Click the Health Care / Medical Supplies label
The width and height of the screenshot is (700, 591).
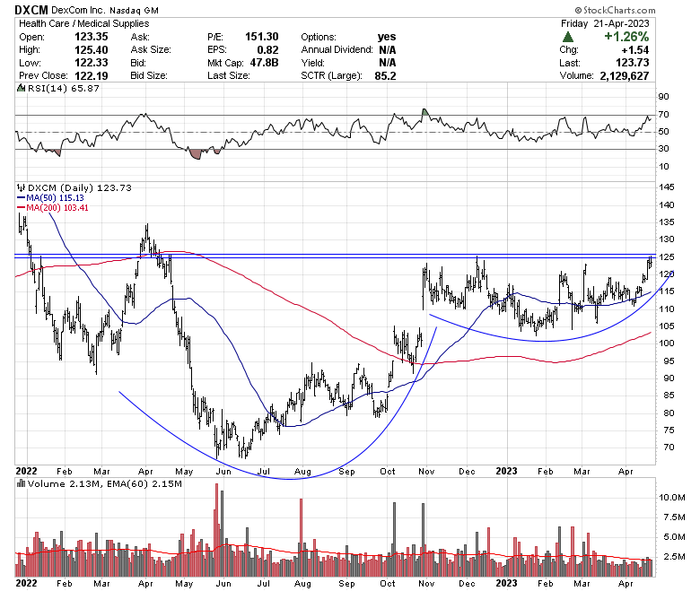pyautogui.click(x=84, y=23)
